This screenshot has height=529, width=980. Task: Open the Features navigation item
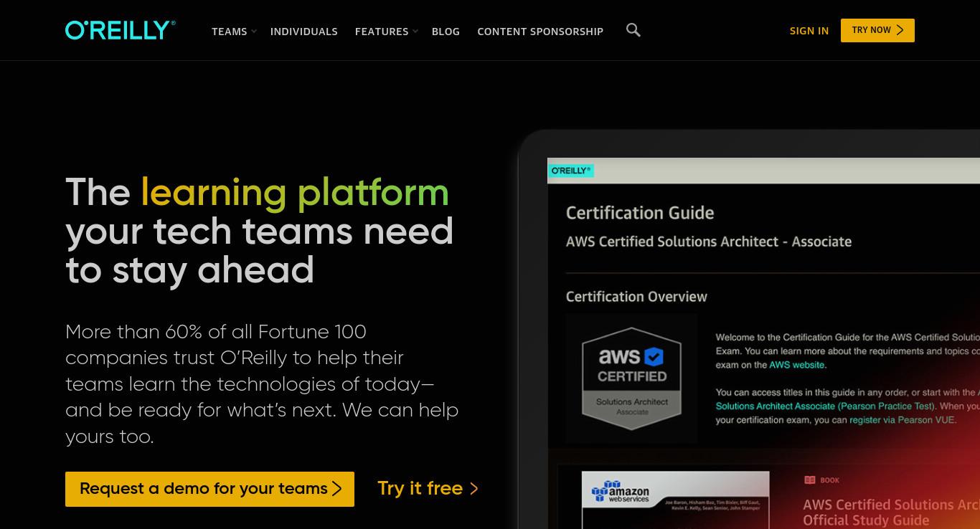382,32
